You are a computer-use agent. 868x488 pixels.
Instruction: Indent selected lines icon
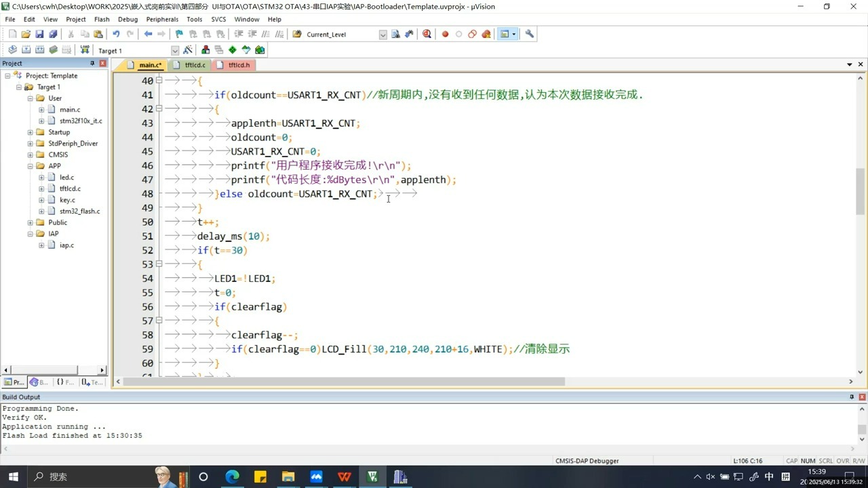(x=239, y=34)
